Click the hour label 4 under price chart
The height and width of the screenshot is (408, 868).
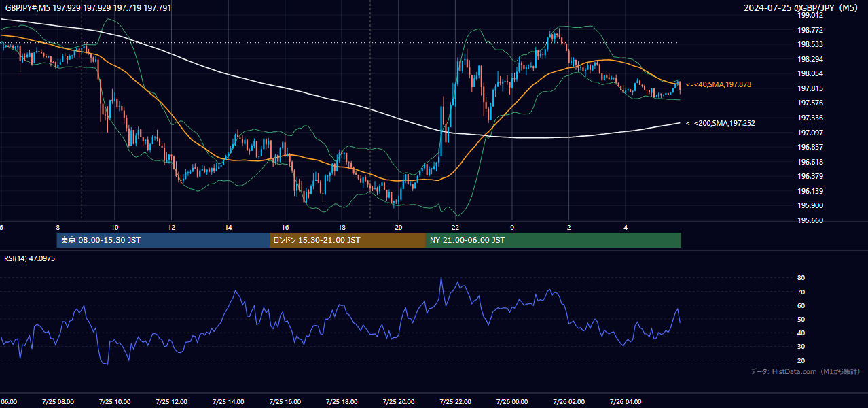click(x=626, y=227)
